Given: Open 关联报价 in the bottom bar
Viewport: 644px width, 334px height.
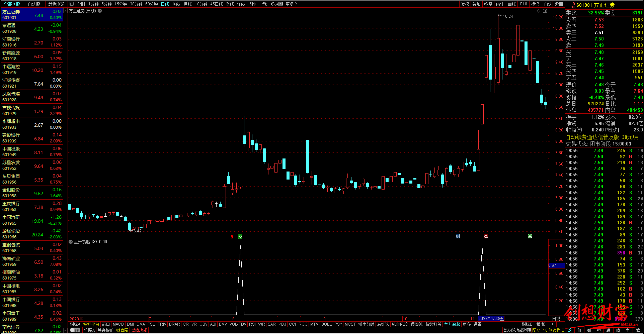Looking at the screenshot, I should 105,330.
